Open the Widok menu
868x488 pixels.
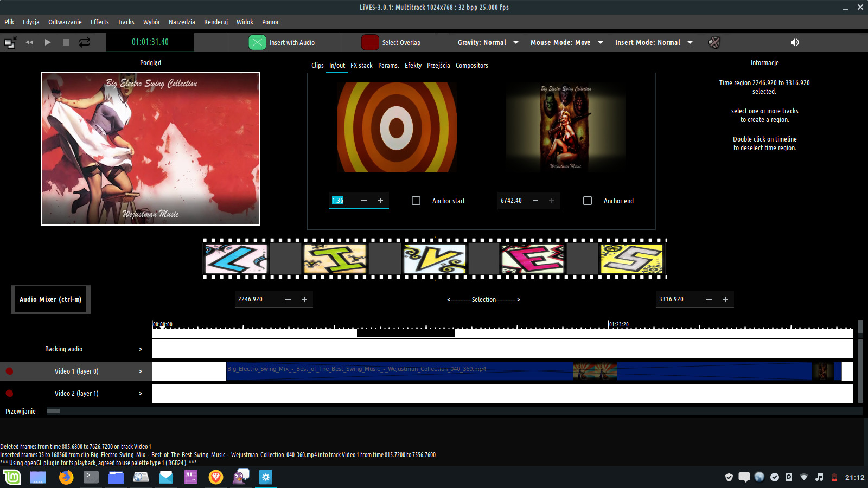pos(245,22)
